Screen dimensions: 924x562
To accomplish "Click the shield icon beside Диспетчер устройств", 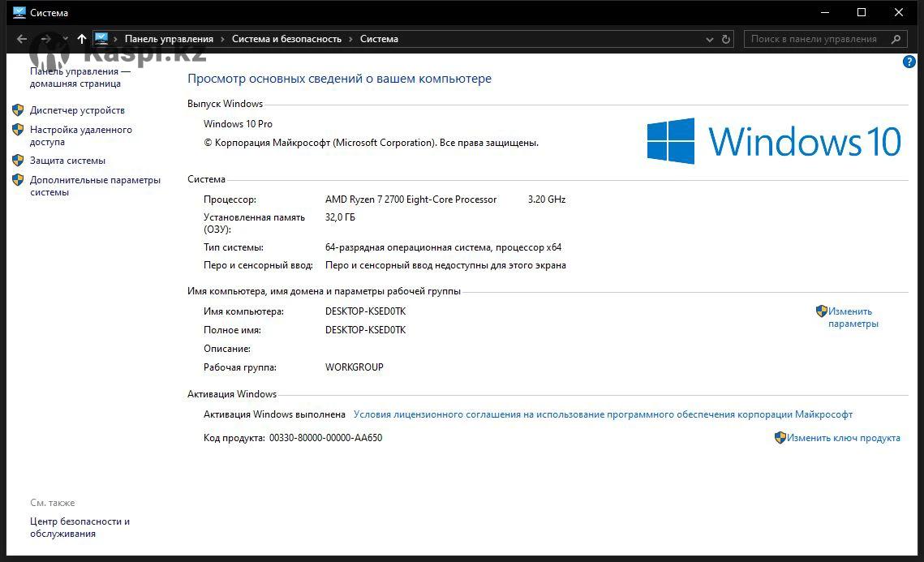I will tap(18, 110).
